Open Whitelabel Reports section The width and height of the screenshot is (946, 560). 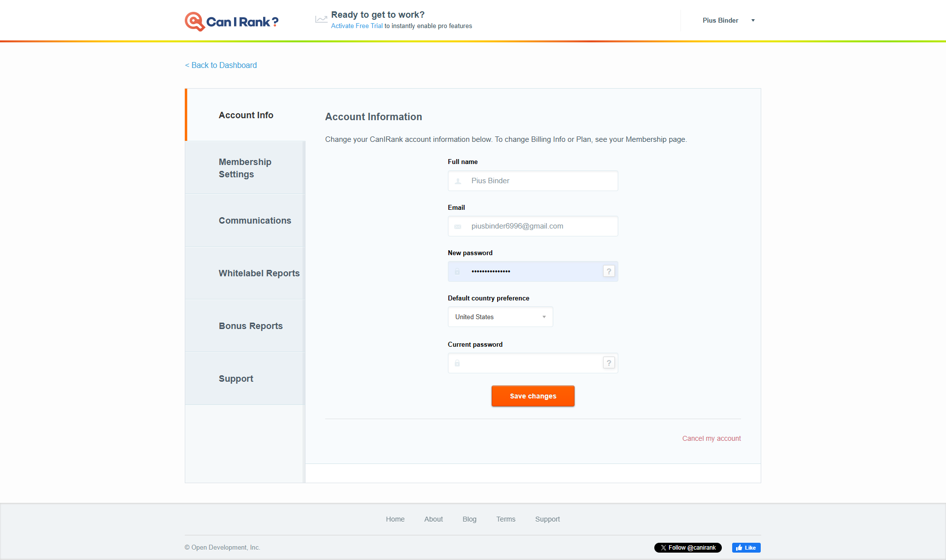[259, 273]
